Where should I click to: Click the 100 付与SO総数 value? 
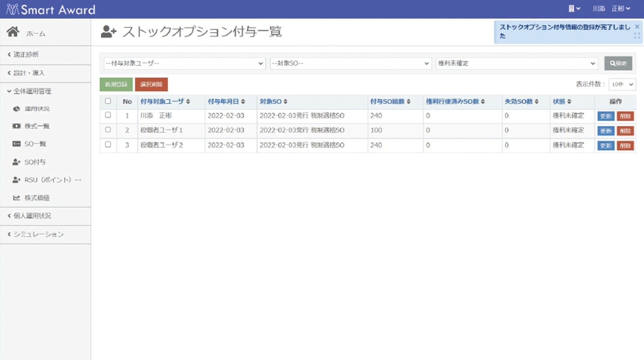[x=376, y=130]
